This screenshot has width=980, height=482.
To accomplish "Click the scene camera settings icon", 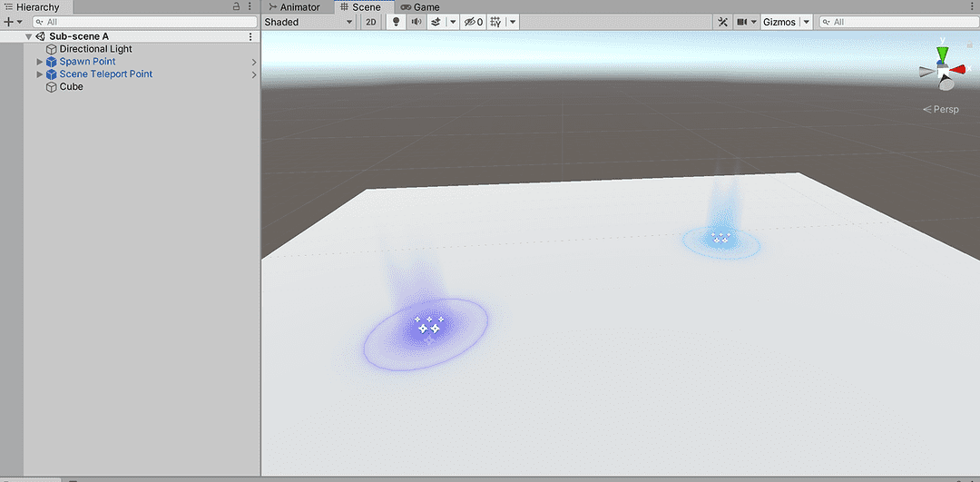I will [x=742, y=22].
